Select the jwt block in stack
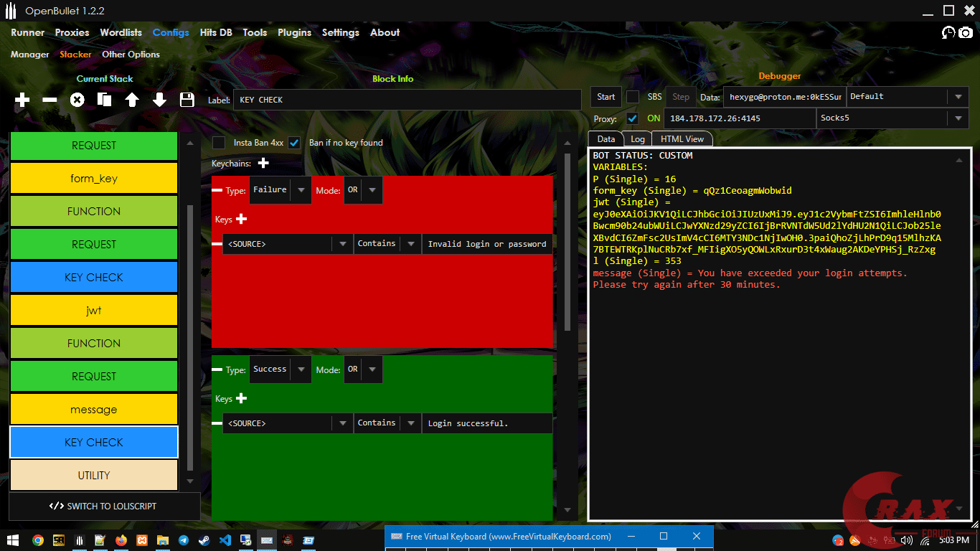 point(94,311)
